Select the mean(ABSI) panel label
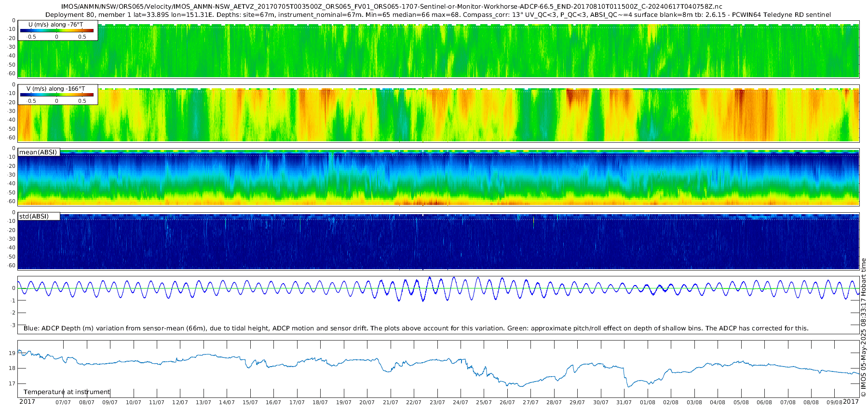The image size is (868, 410). [39, 152]
